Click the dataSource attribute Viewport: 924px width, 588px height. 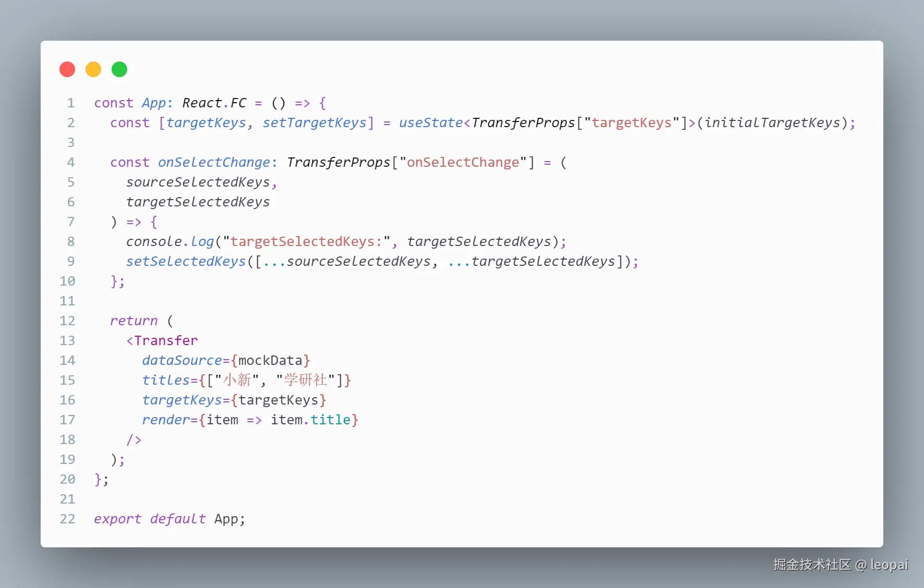(x=182, y=361)
